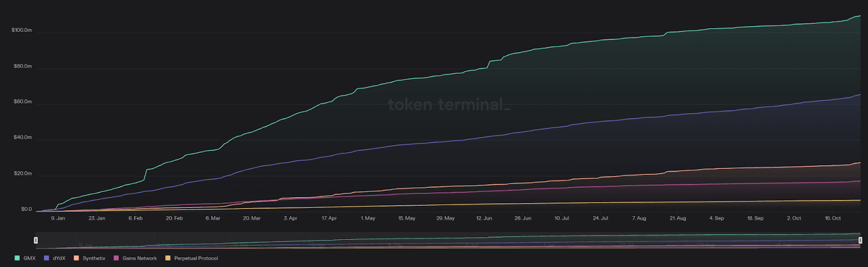The image size is (868, 267).
Task: Click the $100.0m y-axis label
Action: [22, 30]
